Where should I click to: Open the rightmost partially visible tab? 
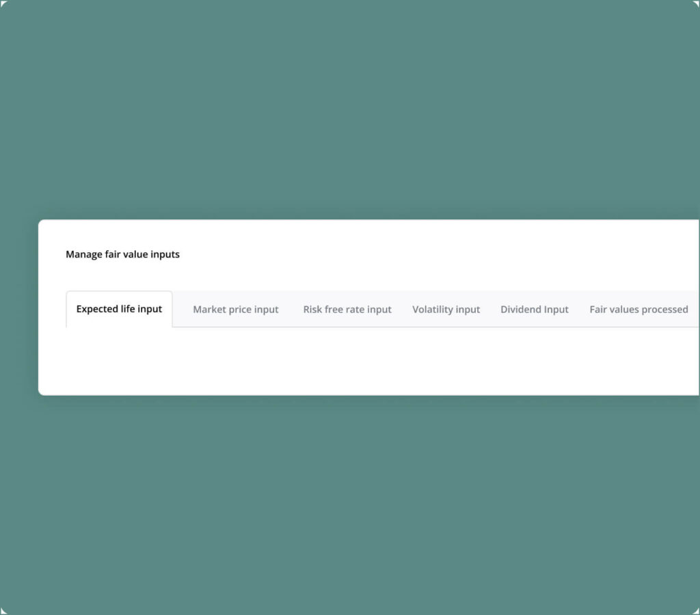[638, 309]
